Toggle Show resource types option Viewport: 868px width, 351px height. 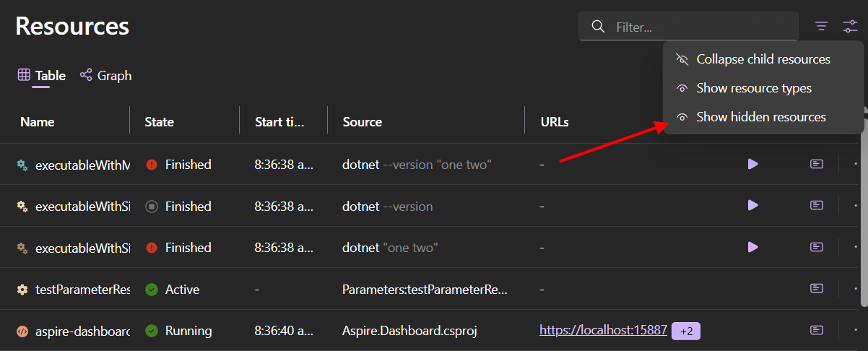[753, 88]
